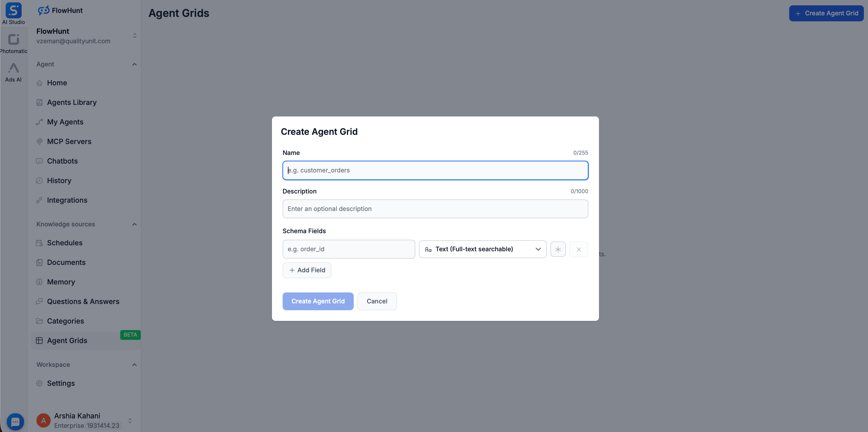Open the AI Studio app icon
This screenshot has height=432, width=868.
click(x=13, y=10)
